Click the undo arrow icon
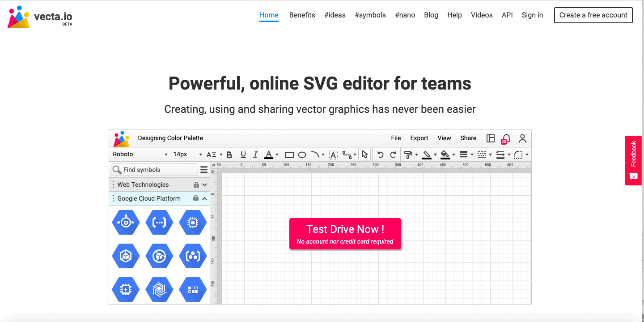644x322 pixels. pyautogui.click(x=380, y=155)
